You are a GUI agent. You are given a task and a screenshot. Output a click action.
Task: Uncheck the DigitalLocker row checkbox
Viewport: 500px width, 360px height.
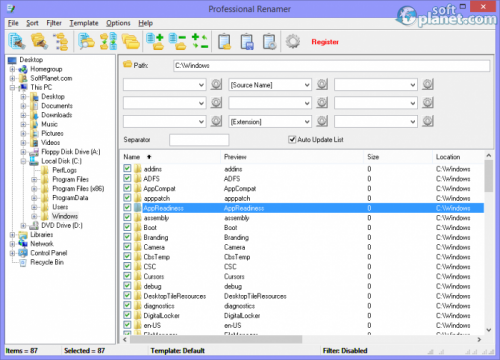127,315
